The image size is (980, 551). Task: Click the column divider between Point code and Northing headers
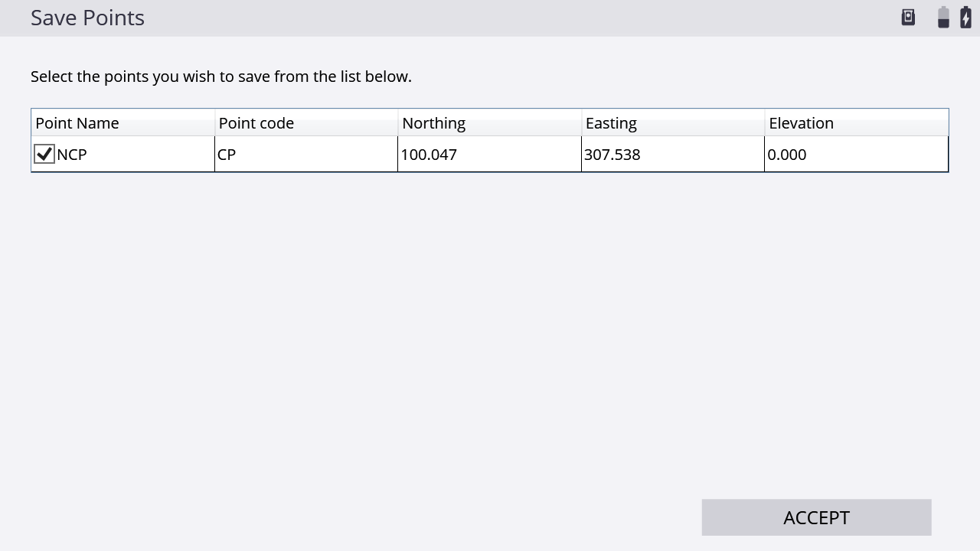[398, 123]
